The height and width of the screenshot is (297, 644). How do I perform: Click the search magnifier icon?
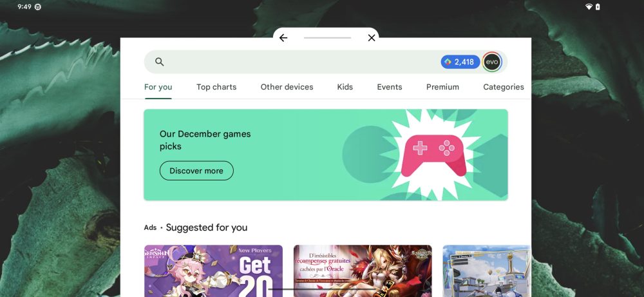(x=159, y=62)
